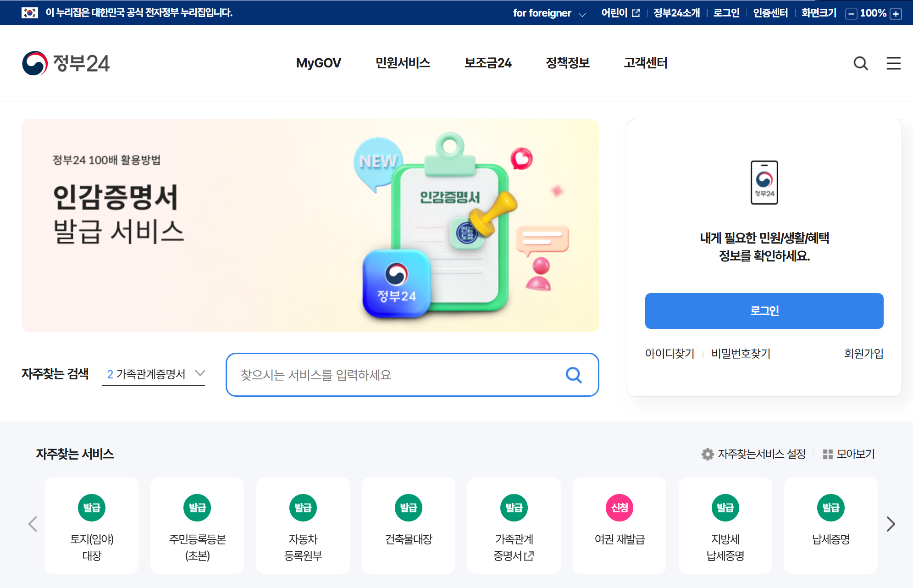Open the 자주찾는서비스 설정 gear icon
The height and width of the screenshot is (588, 913).
(x=708, y=454)
